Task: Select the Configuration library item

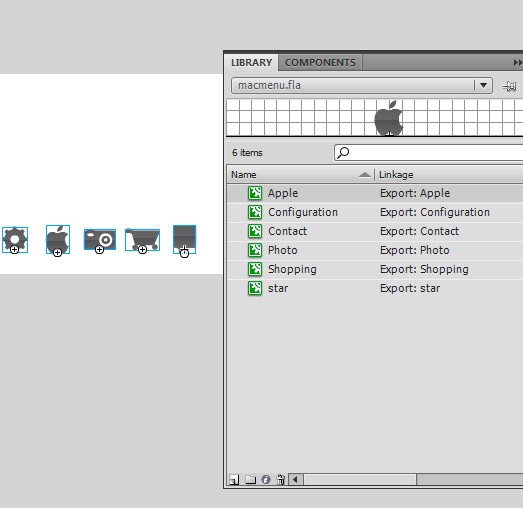Action: click(375, 212)
